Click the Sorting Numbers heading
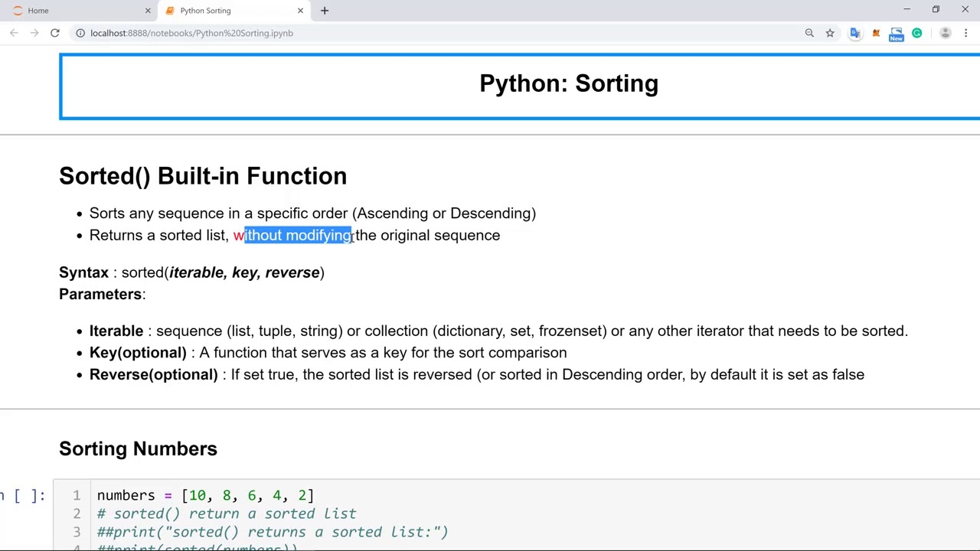 click(138, 448)
